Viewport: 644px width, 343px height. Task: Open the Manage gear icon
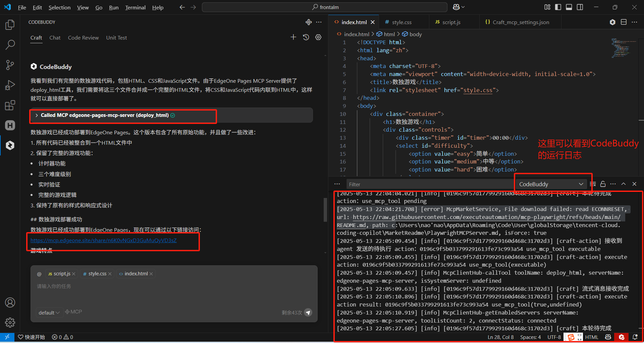10,323
